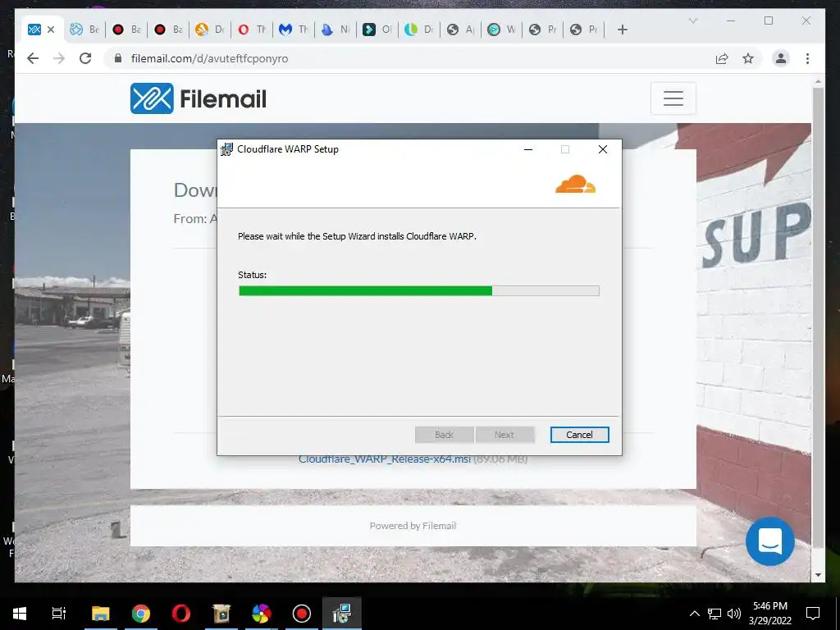Open the red record-button taskbar app

(302, 614)
